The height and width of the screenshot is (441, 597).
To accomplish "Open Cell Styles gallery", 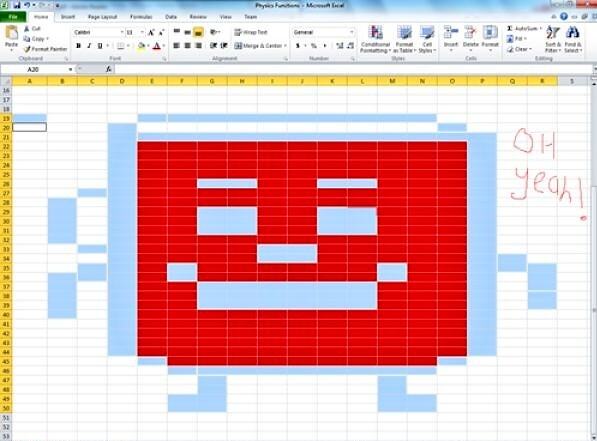I will pyautogui.click(x=427, y=39).
